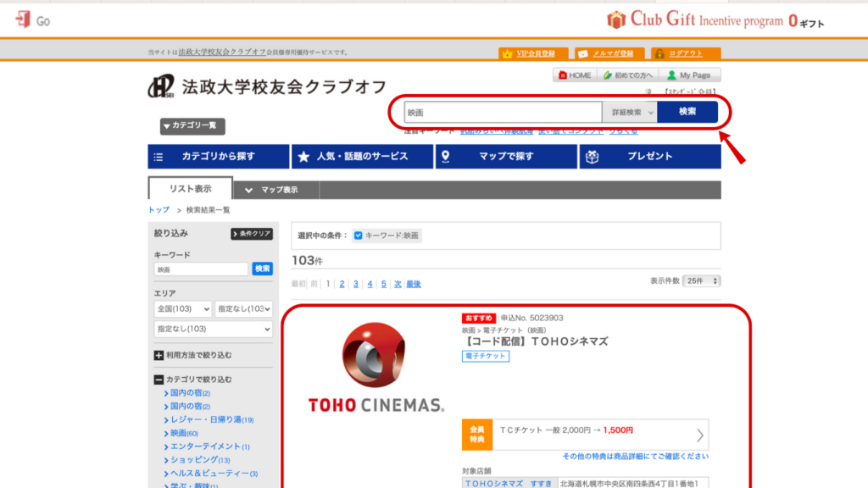Click the 電子チケット tag label

pyautogui.click(x=486, y=357)
